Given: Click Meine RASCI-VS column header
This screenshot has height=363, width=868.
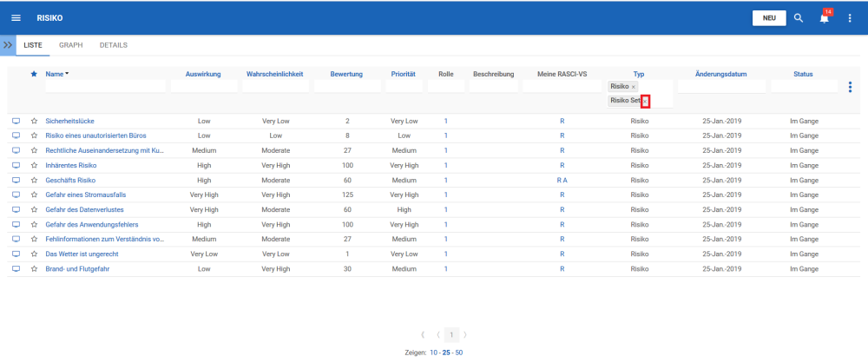Looking at the screenshot, I should (x=562, y=74).
